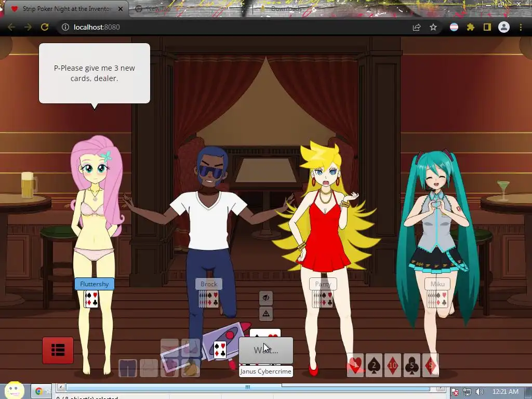
Task: Open Chrome's three-dot menu
Action: tap(521, 27)
